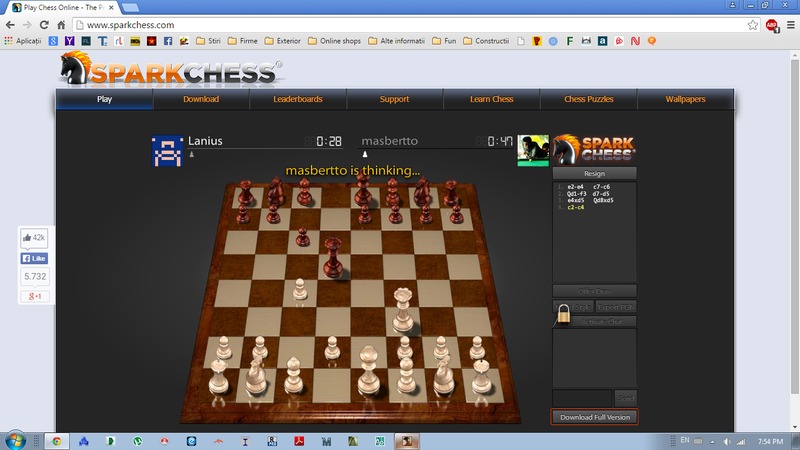Image resolution: width=800 pixels, height=450 pixels.
Task: Open the Yahoo bookmark icon
Action: click(x=69, y=41)
